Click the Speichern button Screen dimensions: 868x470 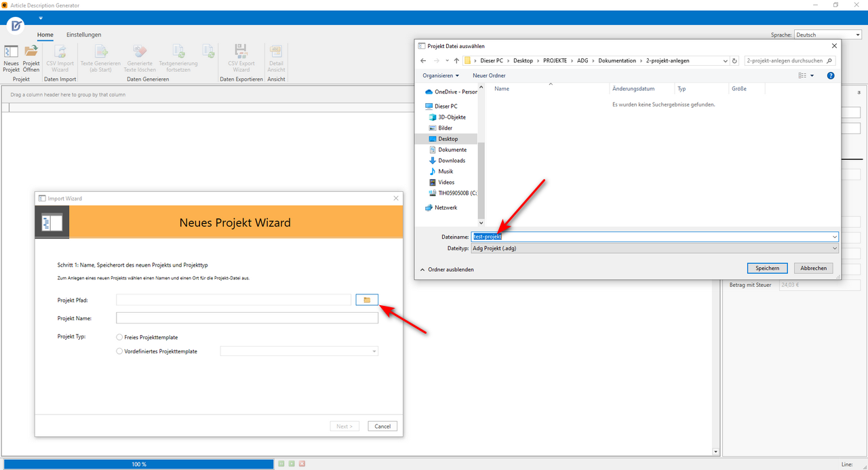click(767, 268)
